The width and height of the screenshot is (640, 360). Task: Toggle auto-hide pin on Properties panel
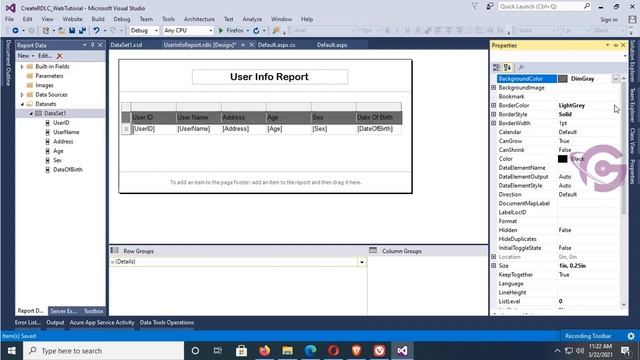coord(616,45)
